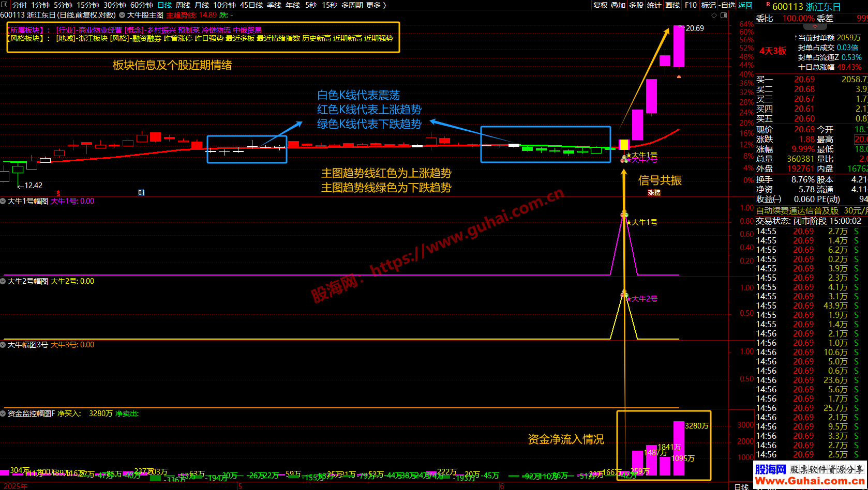Collapse the limit-up info panel chevron
Viewport: 868px width, 490px height.
click(x=815, y=26)
